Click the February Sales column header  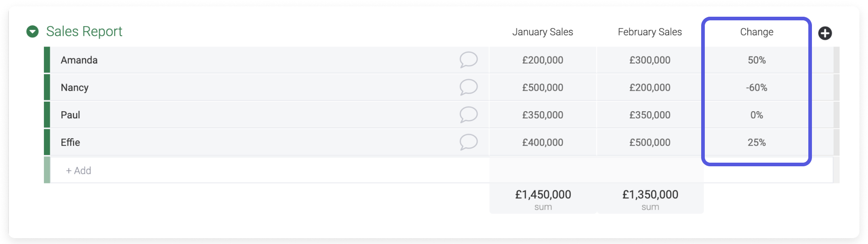(650, 32)
